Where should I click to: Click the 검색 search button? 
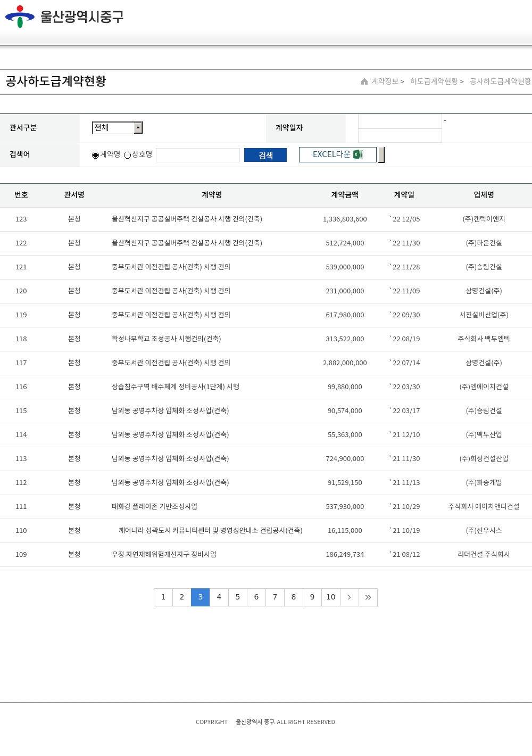point(265,155)
